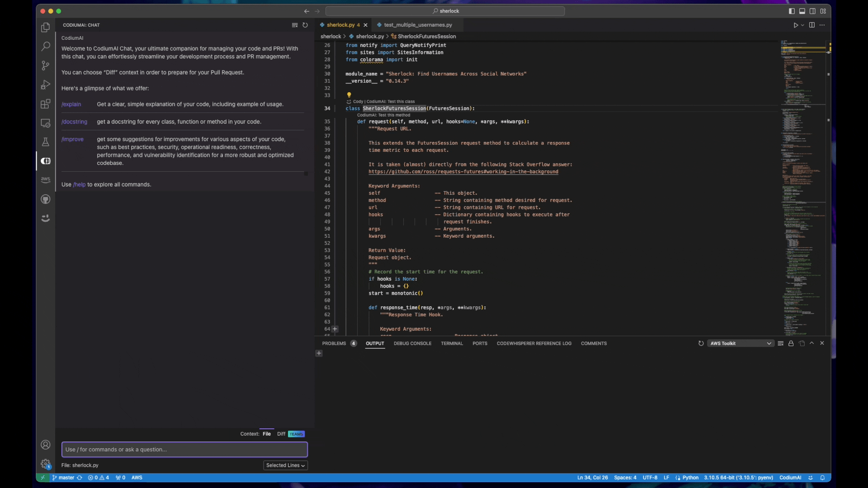
Task: Click the Search icon in activity bar
Action: pos(45,46)
